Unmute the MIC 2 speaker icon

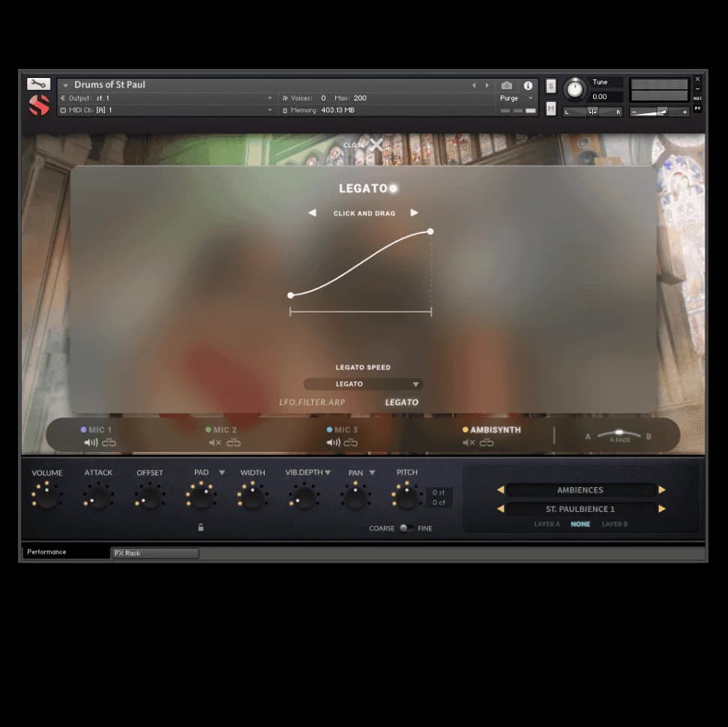(x=215, y=443)
